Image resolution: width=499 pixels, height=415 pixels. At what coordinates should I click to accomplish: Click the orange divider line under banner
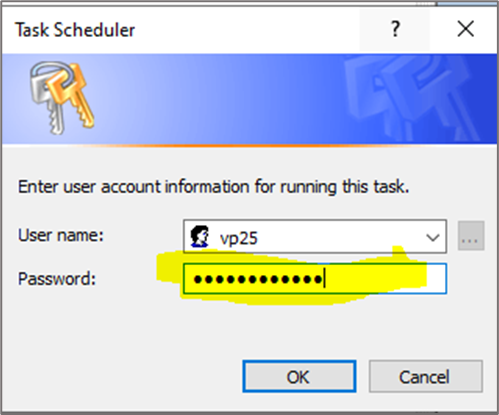(249, 146)
